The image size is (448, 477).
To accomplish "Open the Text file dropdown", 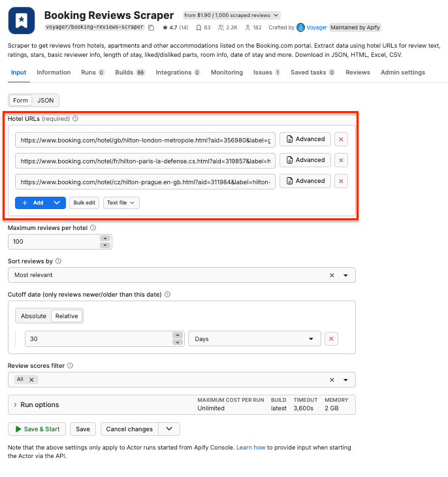I will tap(121, 203).
